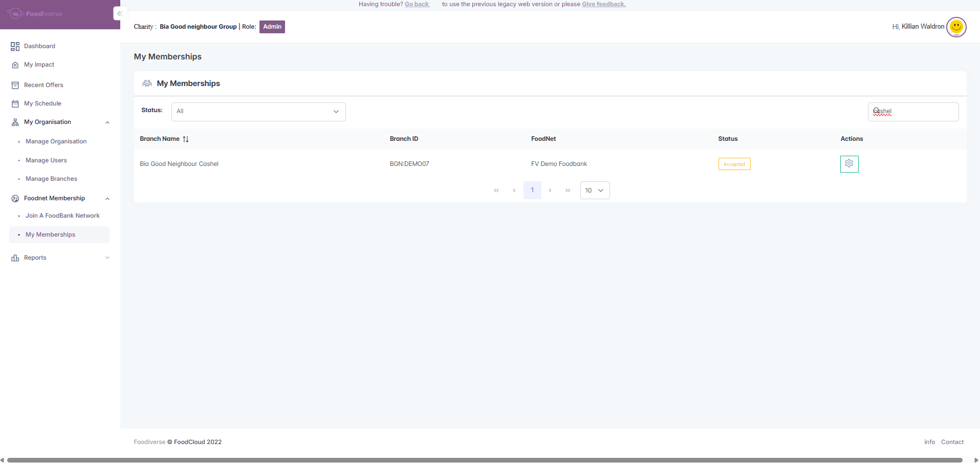
Task: Click the gear icon in Actions column
Action: 849,164
